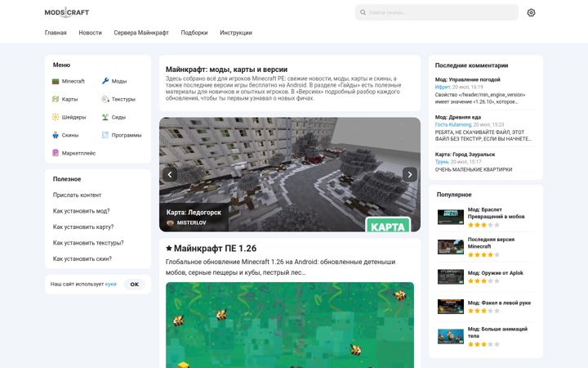588x368 pixels.
Task: Click the Карты map icon
Action: (x=56, y=99)
